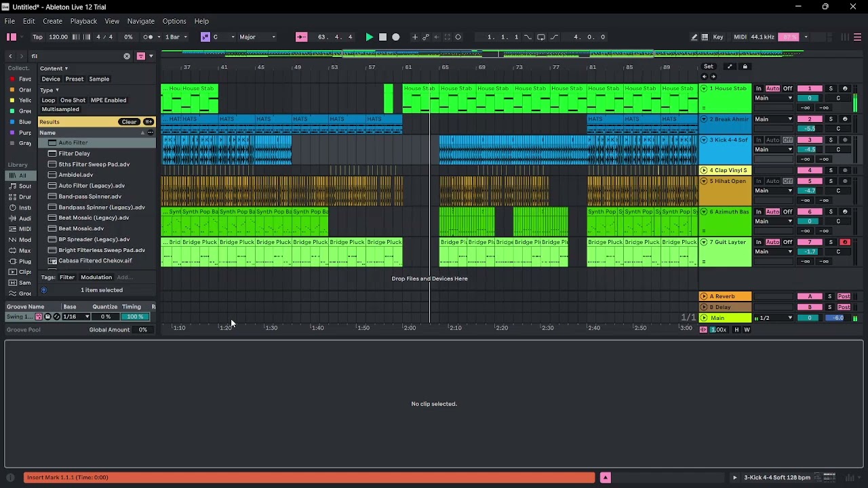Open groove Base 1/16 dropdown
Image resolution: width=868 pixels, height=488 pixels.
76,317
